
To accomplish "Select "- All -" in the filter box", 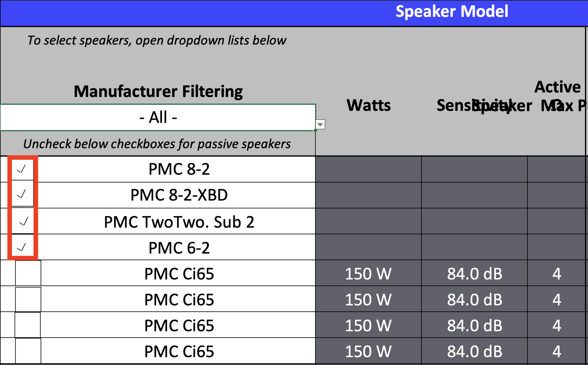I will click(x=158, y=117).
